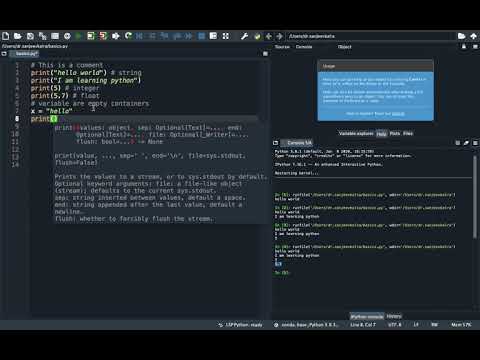Open the editor tab browse button

4,54
